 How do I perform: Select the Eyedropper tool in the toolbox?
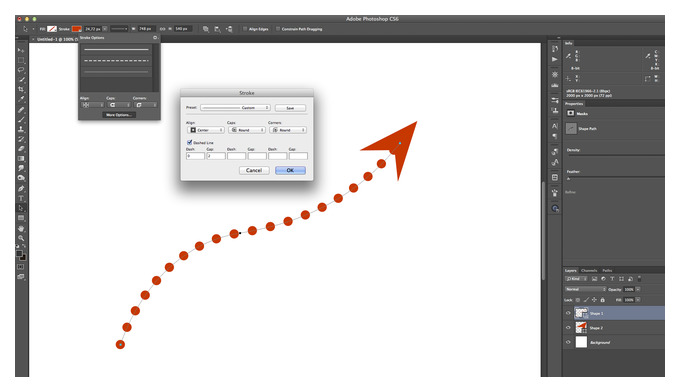pos(21,99)
